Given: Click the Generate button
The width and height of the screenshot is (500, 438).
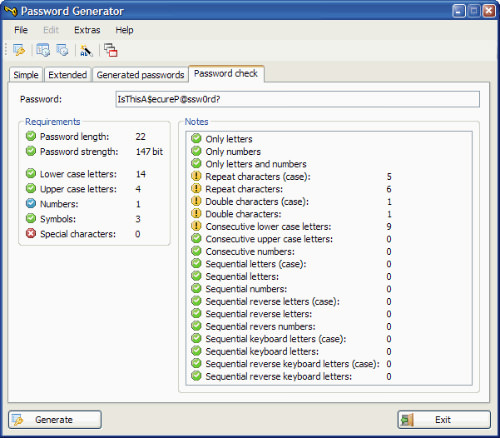Looking at the screenshot, I should pyautogui.click(x=55, y=419).
